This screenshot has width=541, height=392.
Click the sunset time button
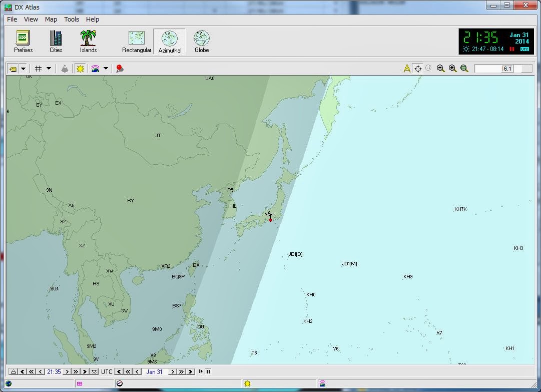click(x=94, y=371)
